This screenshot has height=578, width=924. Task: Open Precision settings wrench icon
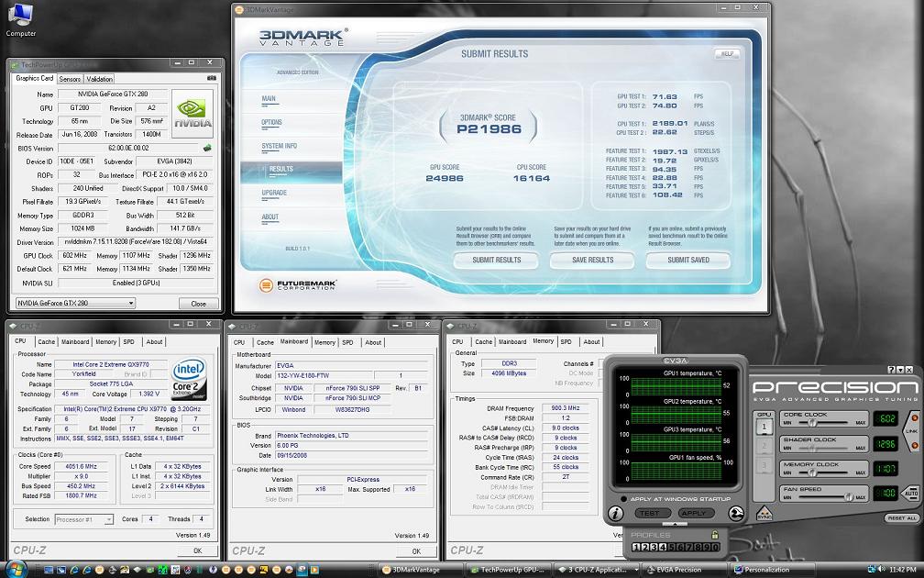click(735, 513)
